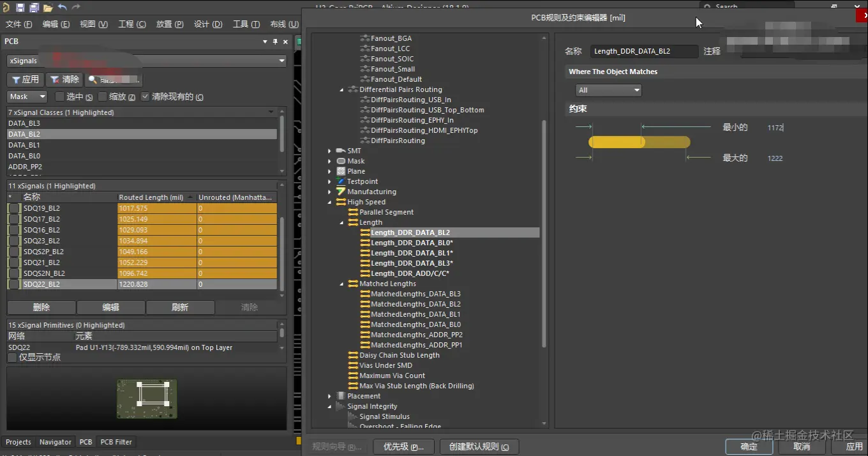
Task: Switch to the Projects panel tab
Action: pos(19,442)
